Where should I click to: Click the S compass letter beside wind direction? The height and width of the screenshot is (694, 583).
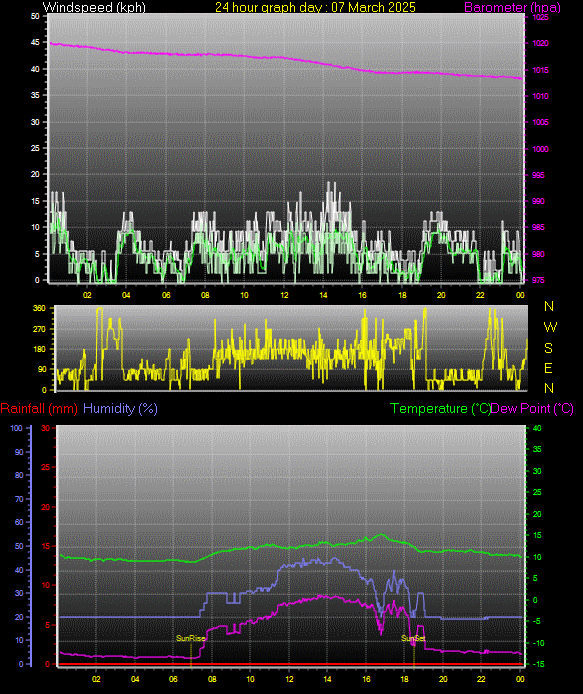coord(548,348)
